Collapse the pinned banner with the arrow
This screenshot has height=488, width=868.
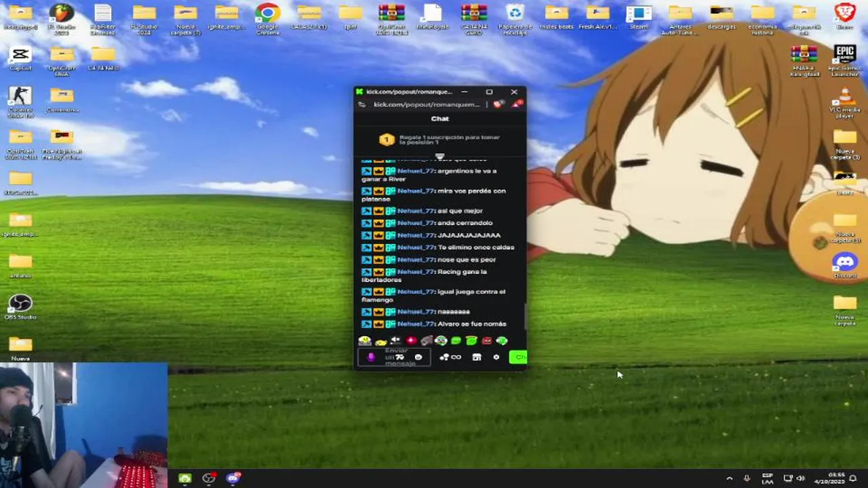[439, 157]
